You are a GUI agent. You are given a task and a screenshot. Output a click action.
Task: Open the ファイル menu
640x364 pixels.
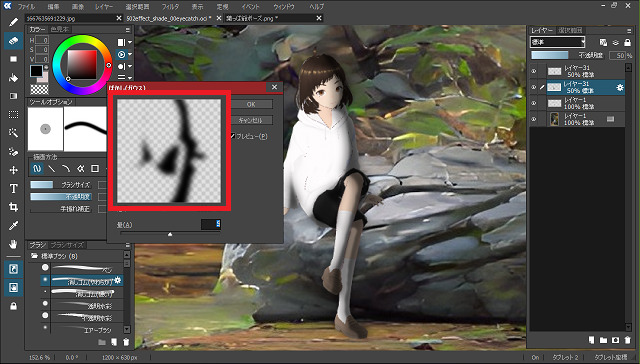[x=26, y=7]
